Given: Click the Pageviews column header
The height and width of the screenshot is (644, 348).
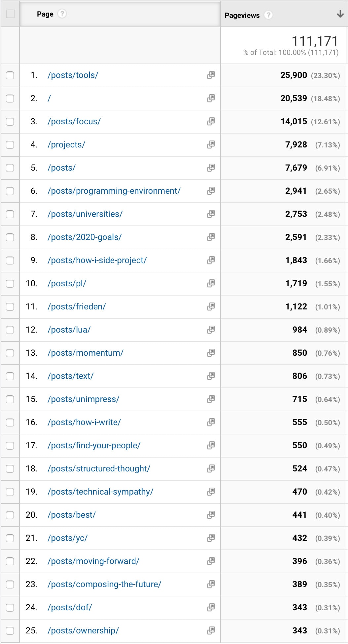Looking at the screenshot, I should coord(242,16).
